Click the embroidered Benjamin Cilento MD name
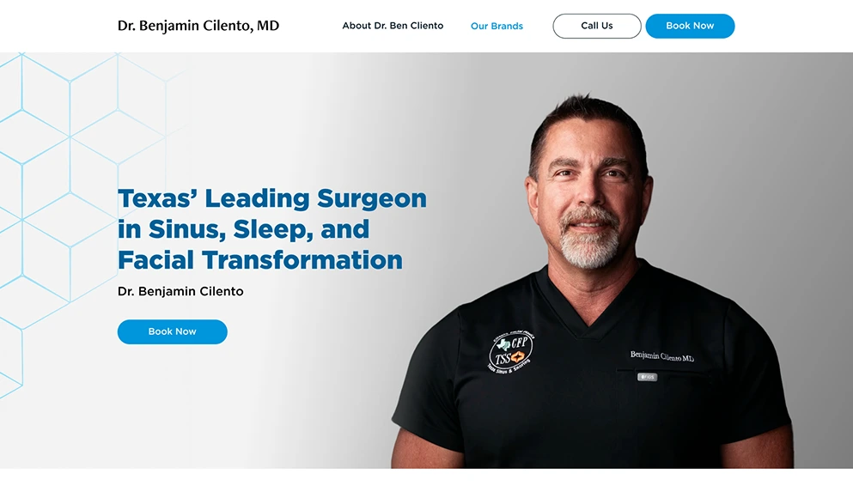This screenshot has width=853, height=504. pyautogui.click(x=662, y=356)
